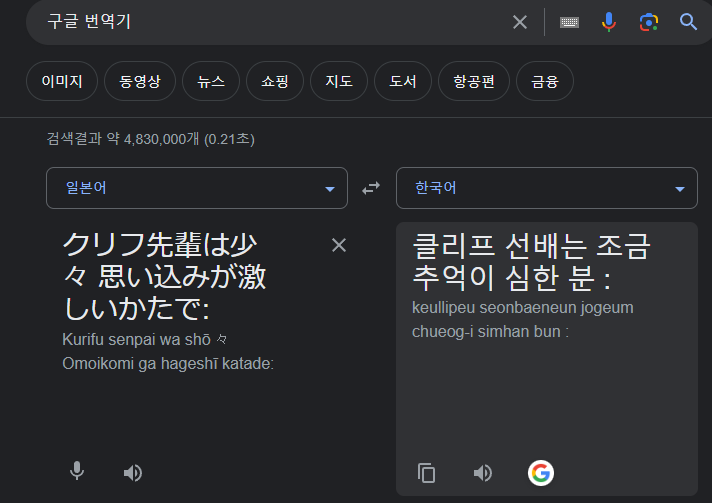Copy the Korean translation
712x503 pixels.
click(426, 473)
